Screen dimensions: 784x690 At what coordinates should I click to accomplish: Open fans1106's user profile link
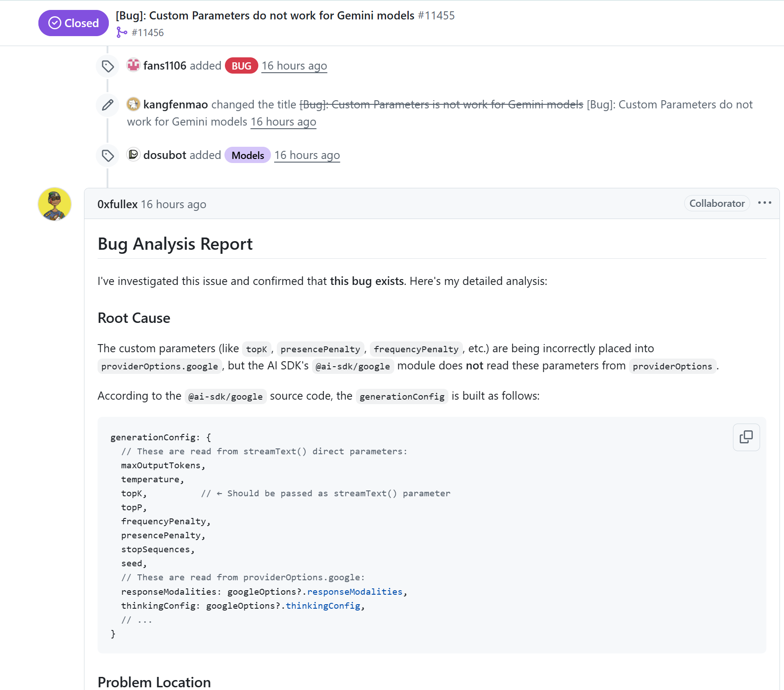click(x=164, y=66)
